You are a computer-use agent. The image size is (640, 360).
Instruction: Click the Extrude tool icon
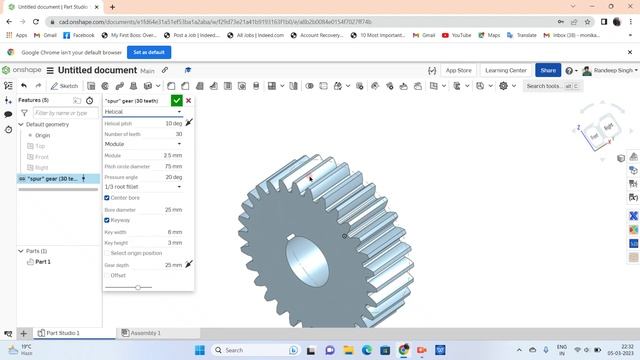tap(91, 86)
